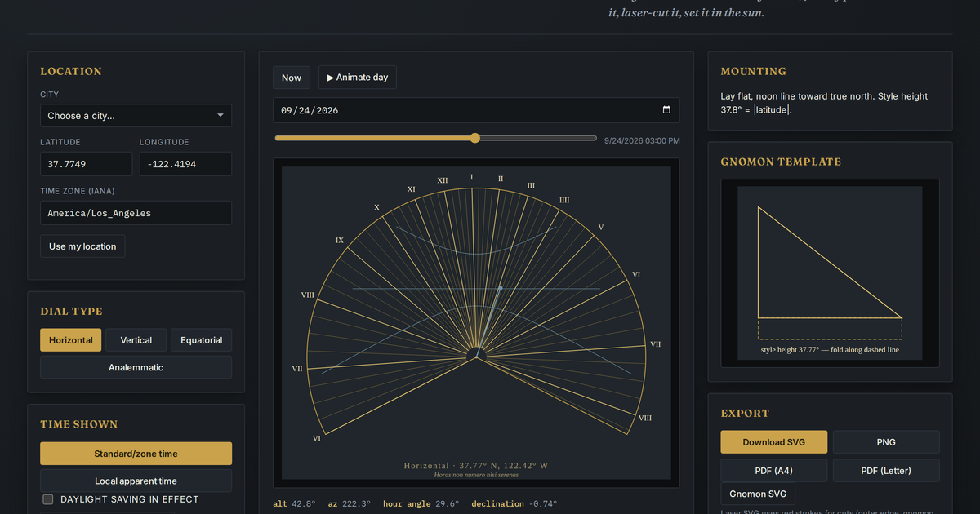Export the dial as PNG
The image size is (980, 514).
coord(886,442)
